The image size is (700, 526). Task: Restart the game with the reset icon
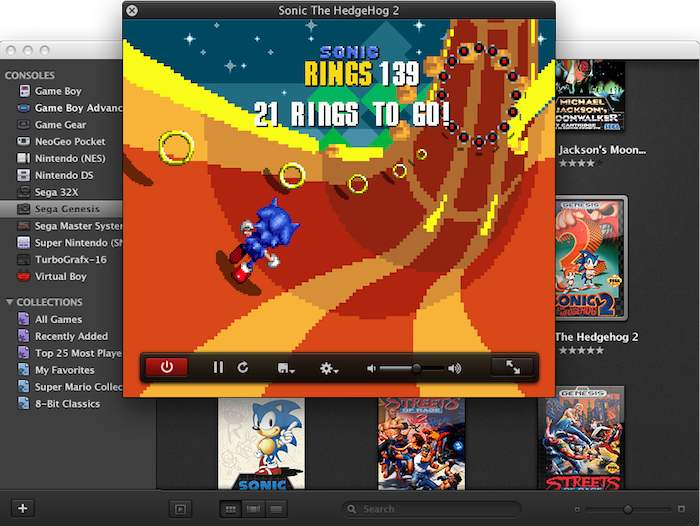click(x=242, y=367)
